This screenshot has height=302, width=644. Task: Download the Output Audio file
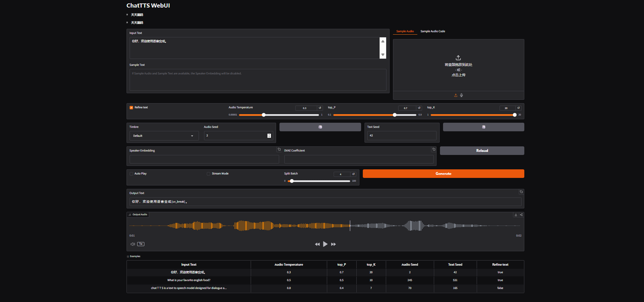pos(516,215)
